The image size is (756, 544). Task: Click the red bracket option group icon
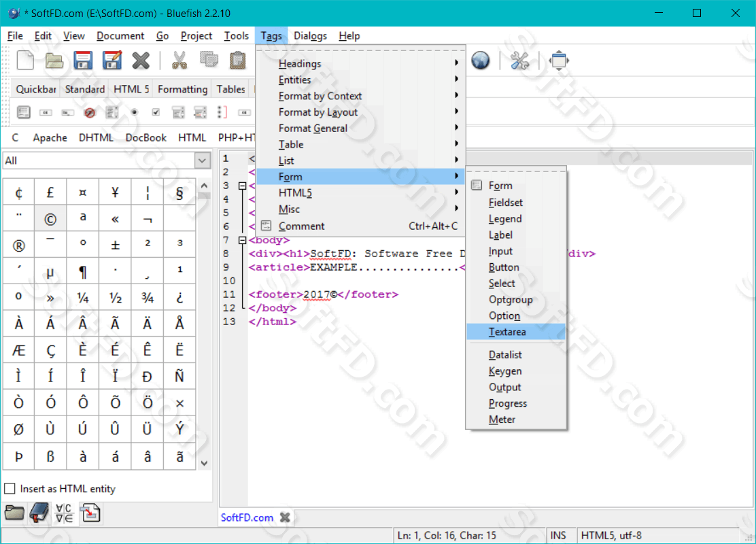[222, 112]
